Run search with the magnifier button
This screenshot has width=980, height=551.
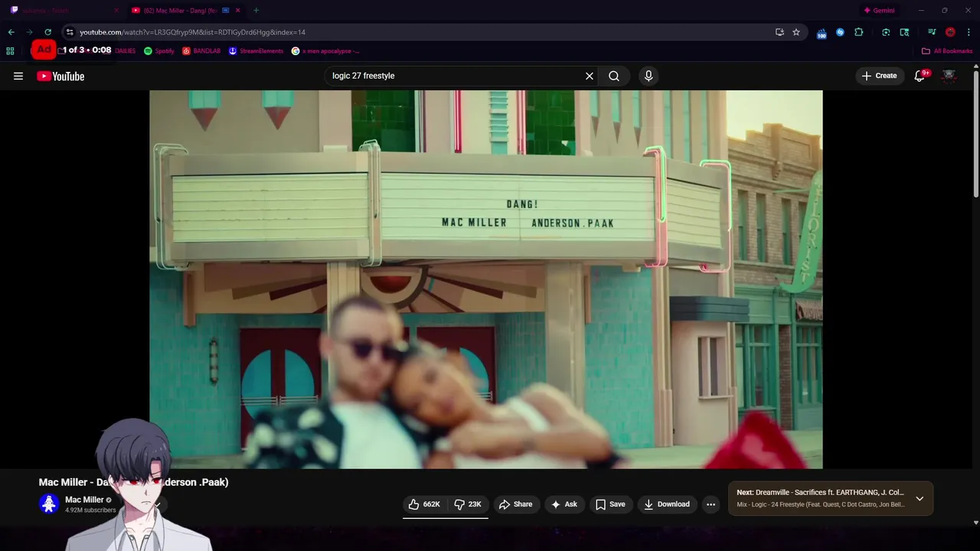point(614,76)
